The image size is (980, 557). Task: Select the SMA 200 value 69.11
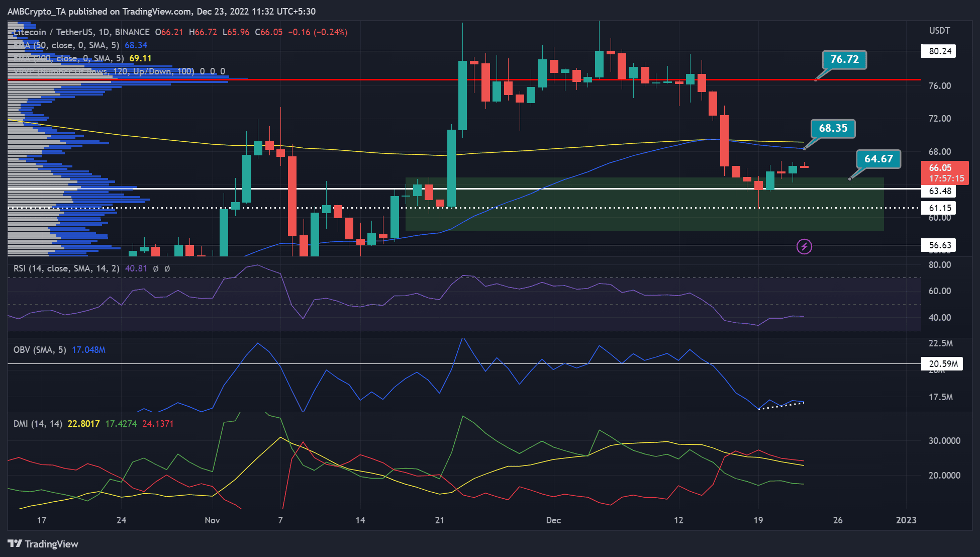(140, 58)
